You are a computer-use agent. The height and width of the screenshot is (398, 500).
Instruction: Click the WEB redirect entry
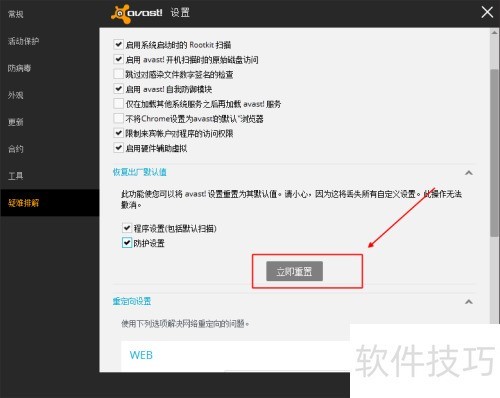click(141, 355)
